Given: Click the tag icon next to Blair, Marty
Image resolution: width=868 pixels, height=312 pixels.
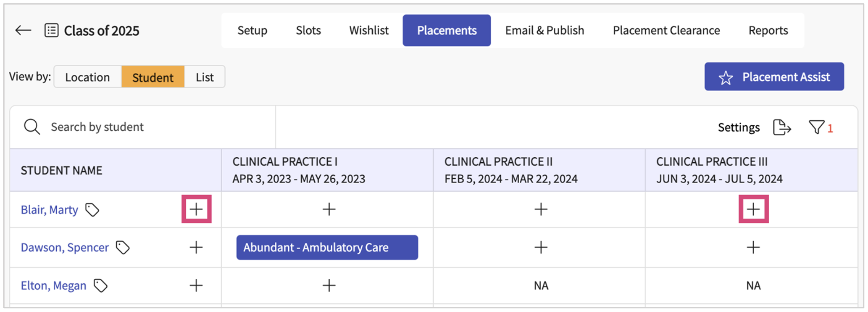Looking at the screenshot, I should tap(92, 209).
